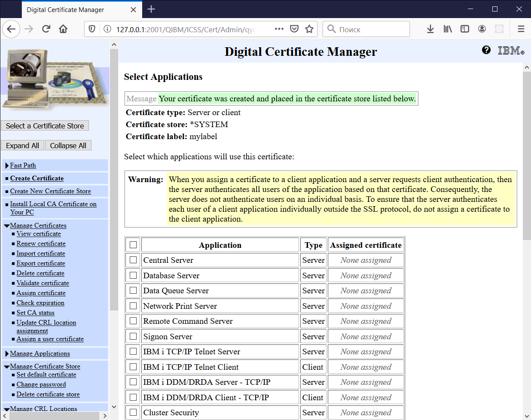Open the Library bookmarks and history icon
This screenshot has width=531, height=420.
click(x=448, y=29)
